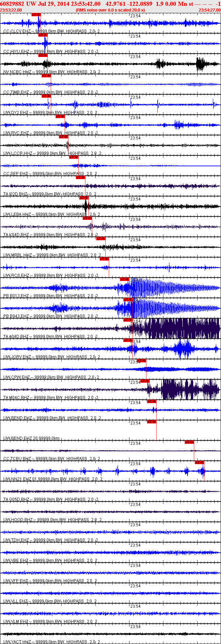Select the UW.NN21 EHZ 01 station label
Viewport: 221px width, 644px height.
(x=53, y=479)
